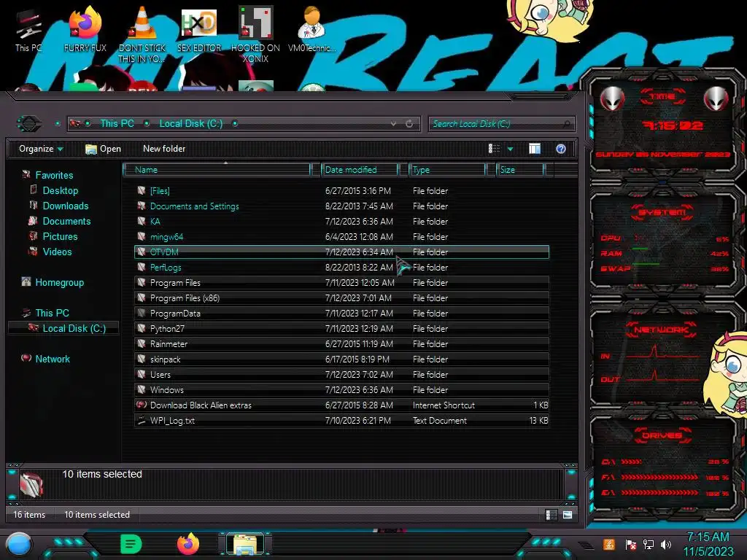Open Firefox from the taskbar
This screenshot has height=560, width=747.
pyautogui.click(x=188, y=544)
